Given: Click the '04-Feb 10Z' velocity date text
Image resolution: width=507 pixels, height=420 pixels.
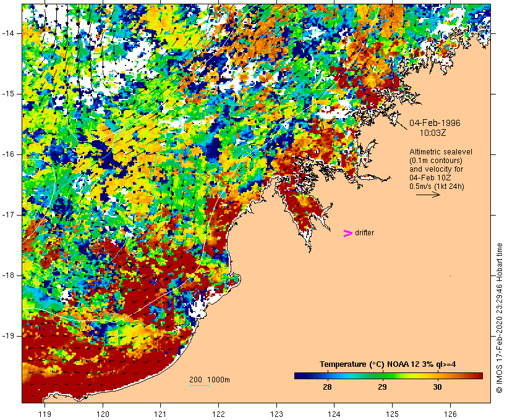Looking at the screenshot, I should 430,178.
